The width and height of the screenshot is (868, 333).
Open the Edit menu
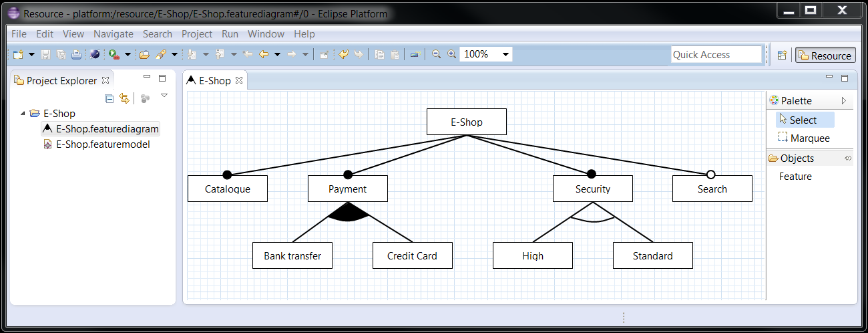click(x=45, y=34)
